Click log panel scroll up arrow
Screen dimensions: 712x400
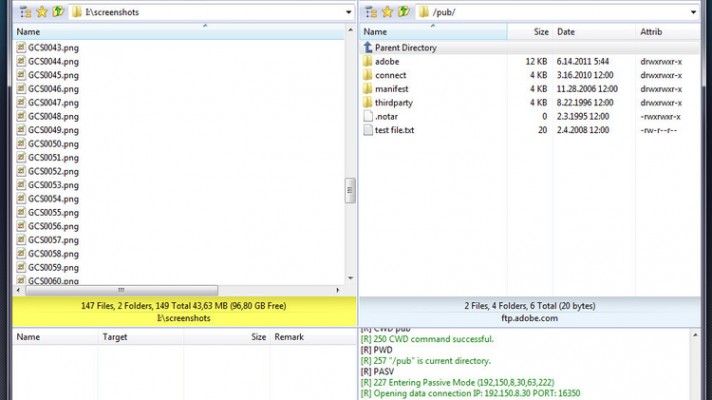[x=695, y=335]
